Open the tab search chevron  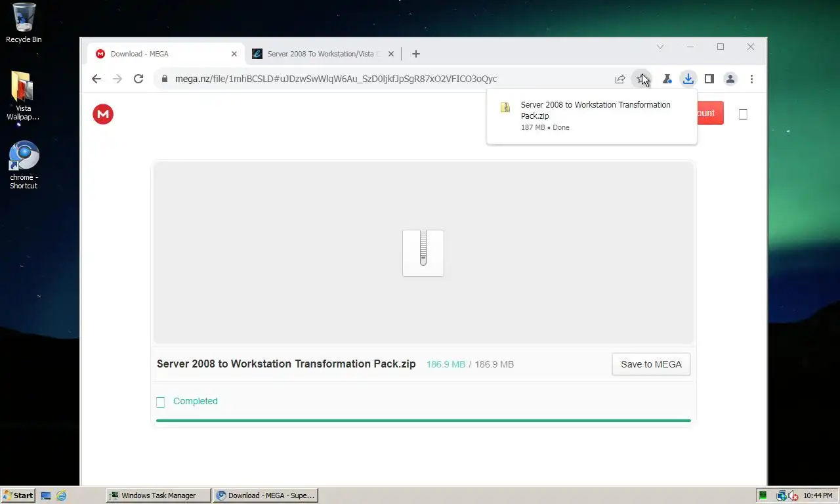tap(660, 47)
